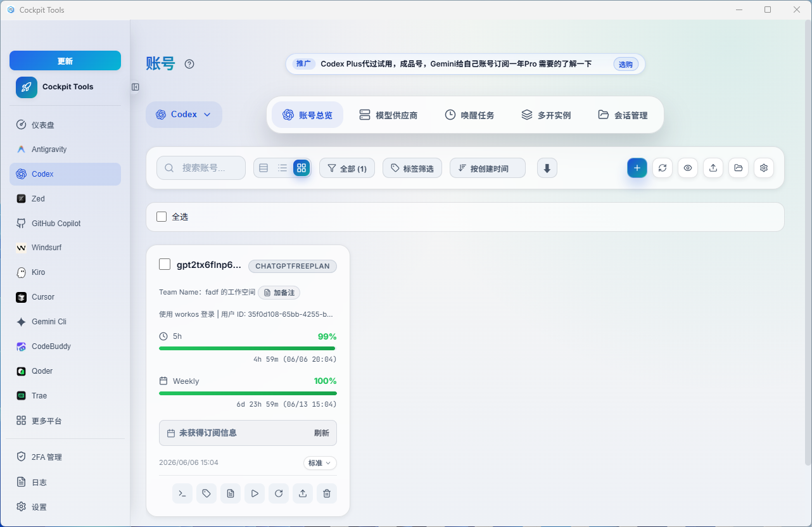
Task: Switch to the 多开实例 tab
Action: [x=546, y=115]
